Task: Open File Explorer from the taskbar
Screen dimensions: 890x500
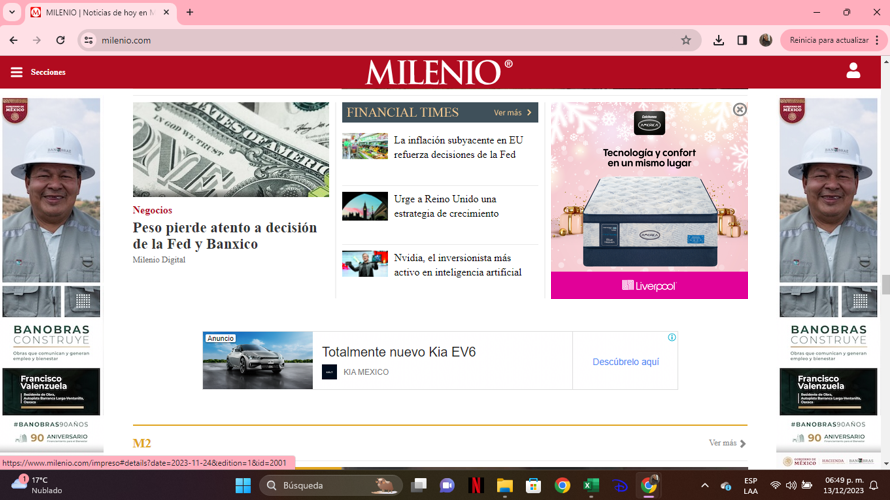Action: pyautogui.click(x=505, y=485)
